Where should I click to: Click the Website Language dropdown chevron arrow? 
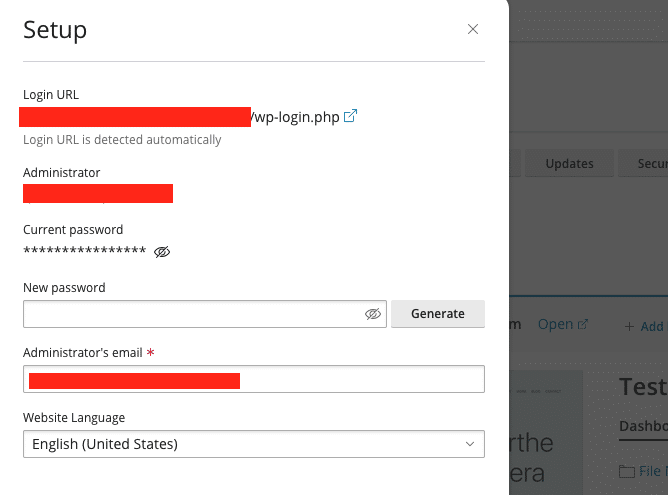[470, 444]
